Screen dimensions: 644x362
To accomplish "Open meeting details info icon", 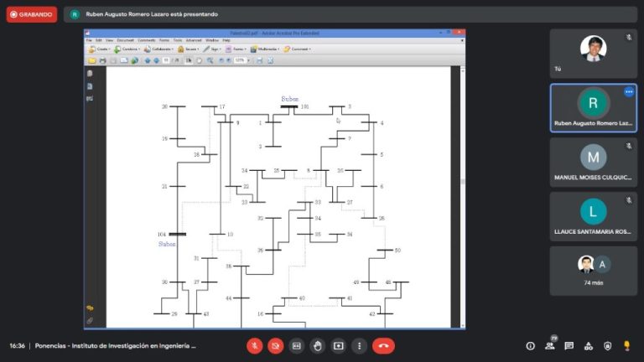I will point(530,345).
